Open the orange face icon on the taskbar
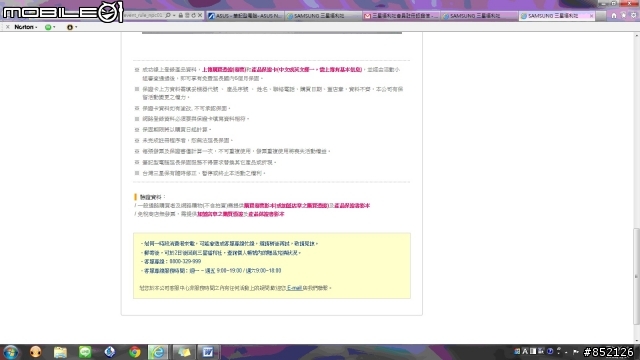640x360 pixels. pos(36,352)
